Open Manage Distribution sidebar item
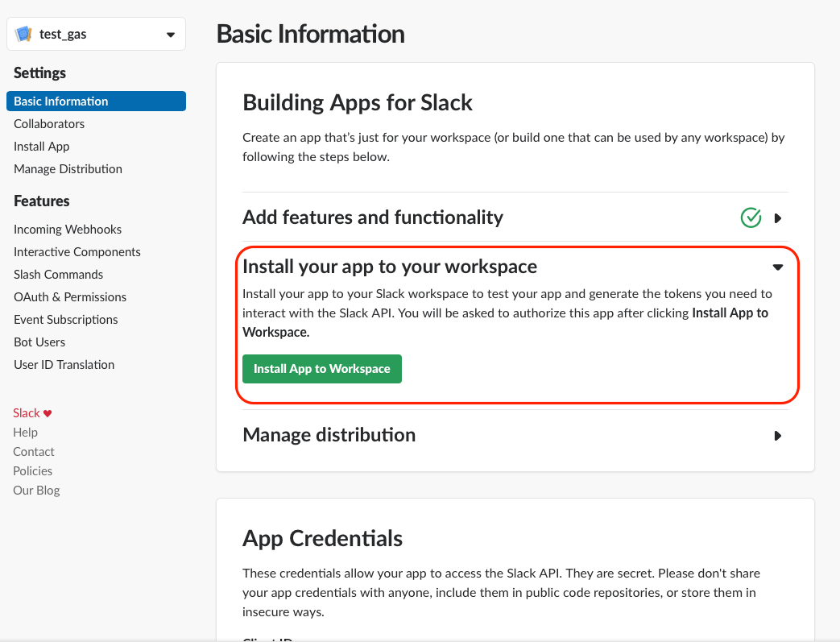840x642 pixels. pos(68,169)
